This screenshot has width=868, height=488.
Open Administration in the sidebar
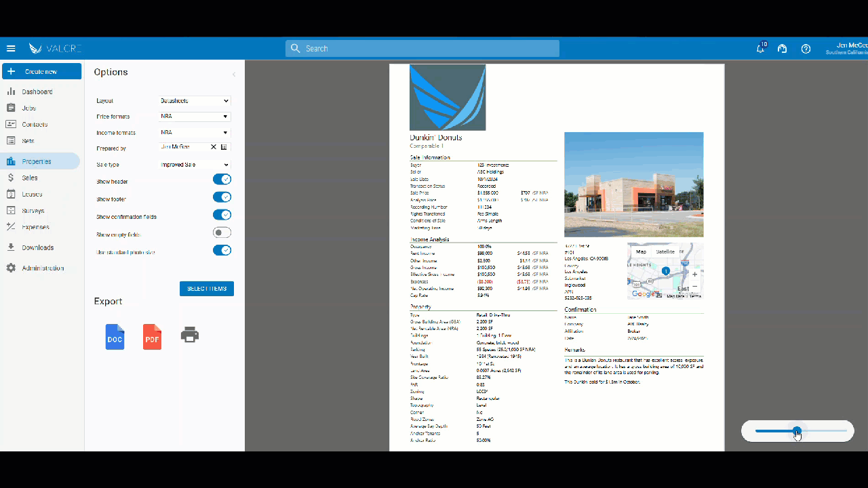43,268
